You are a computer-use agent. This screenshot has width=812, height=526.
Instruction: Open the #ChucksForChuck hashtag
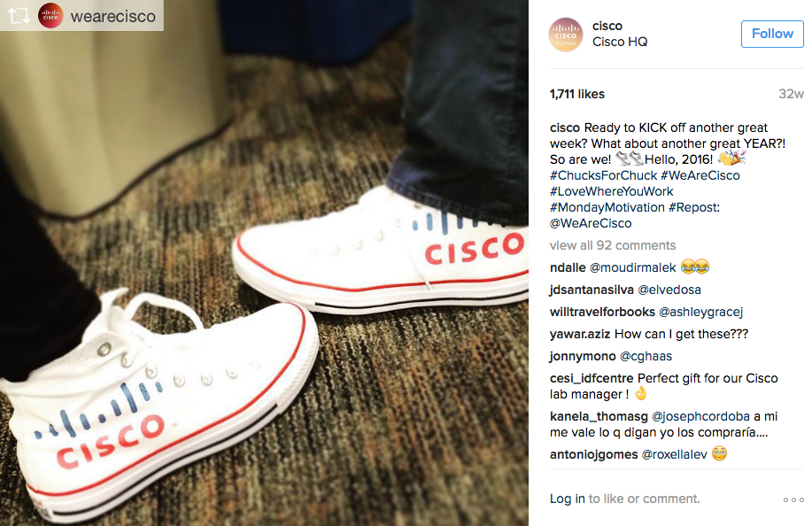click(x=602, y=175)
